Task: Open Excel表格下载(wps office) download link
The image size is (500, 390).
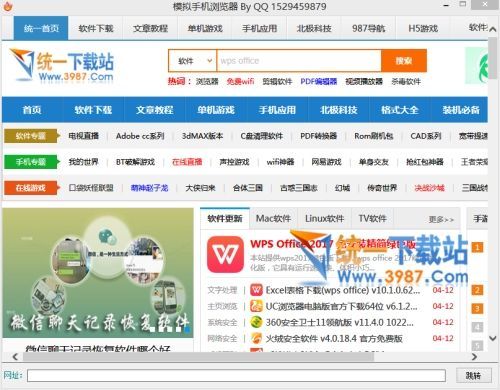Action: pos(343,290)
